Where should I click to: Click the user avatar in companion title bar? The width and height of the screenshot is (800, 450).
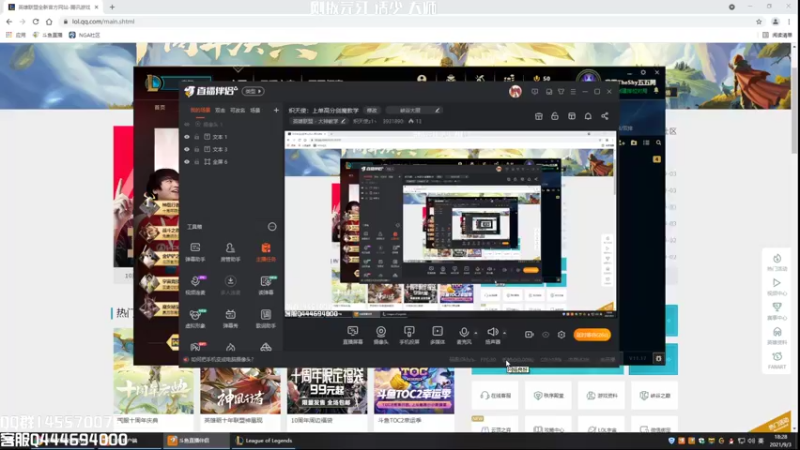coord(515,92)
